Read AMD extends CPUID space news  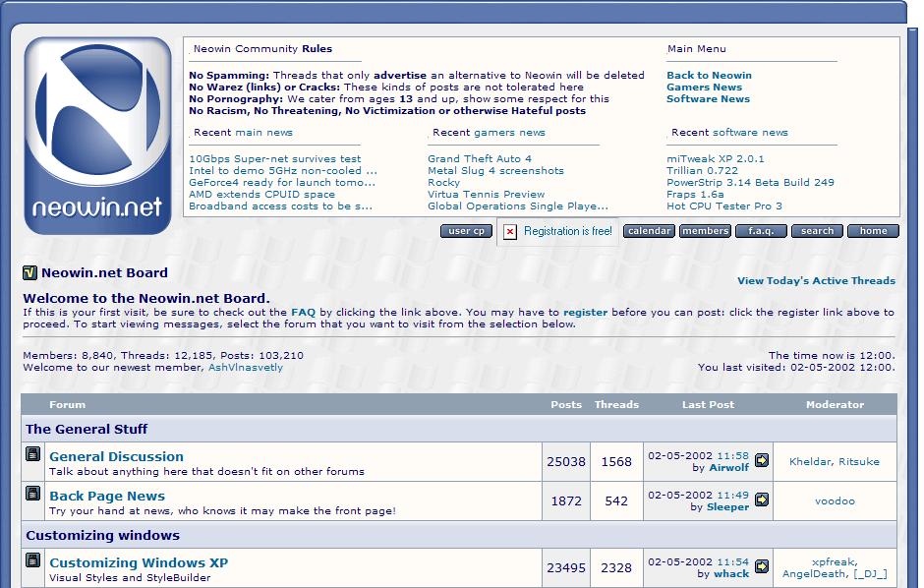[x=261, y=195]
